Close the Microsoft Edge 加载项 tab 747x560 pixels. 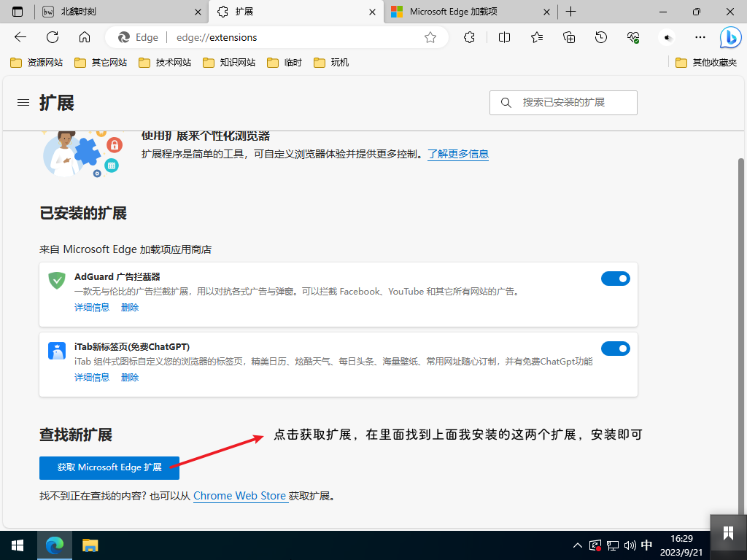point(547,12)
